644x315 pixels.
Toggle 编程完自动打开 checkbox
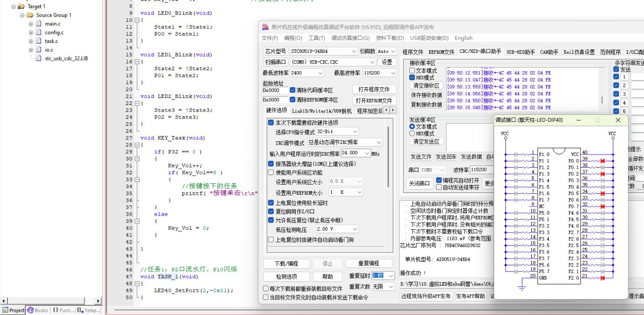(x=439, y=181)
